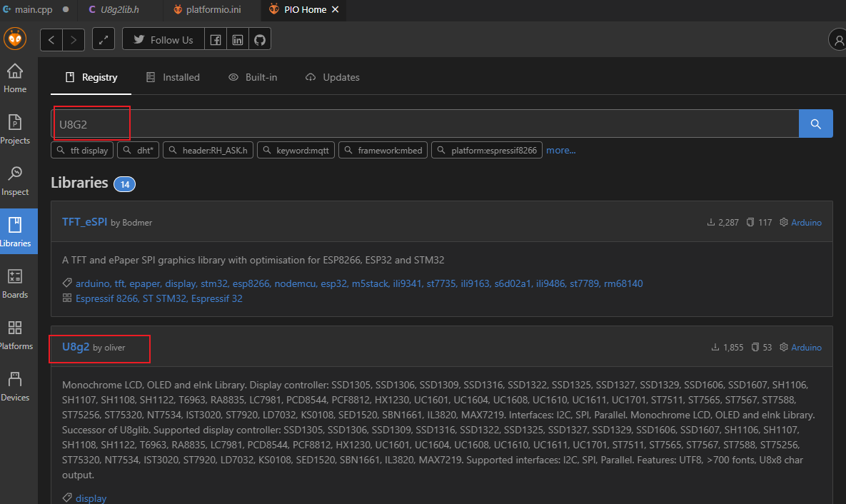Click the more... search examples link
846x504 pixels.
point(560,151)
